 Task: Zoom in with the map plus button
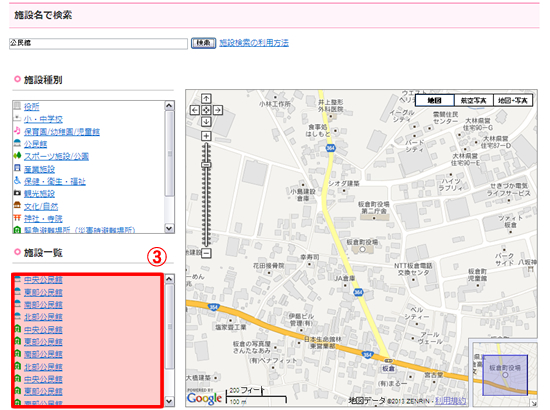[206, 136]
